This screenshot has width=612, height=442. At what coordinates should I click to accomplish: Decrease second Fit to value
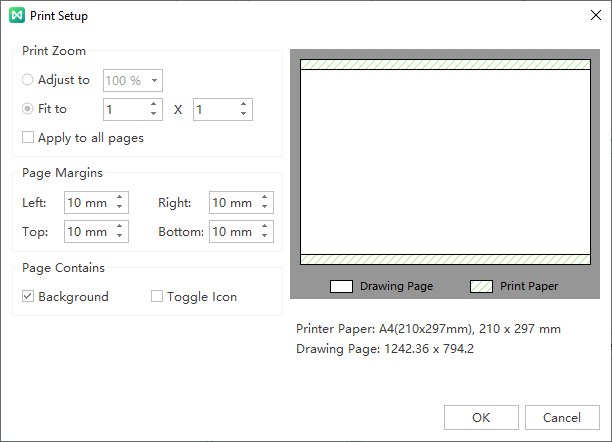point(244,114)
